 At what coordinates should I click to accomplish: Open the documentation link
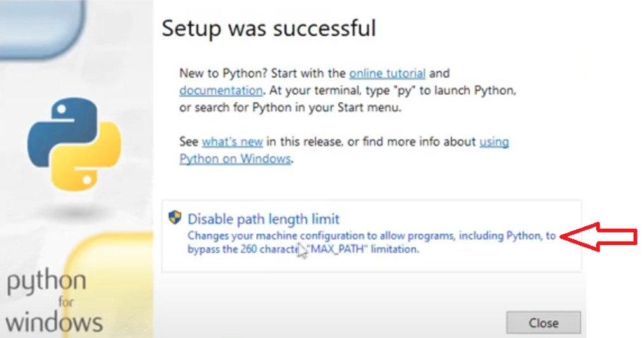pyautogui.click(x=221, y=90)
